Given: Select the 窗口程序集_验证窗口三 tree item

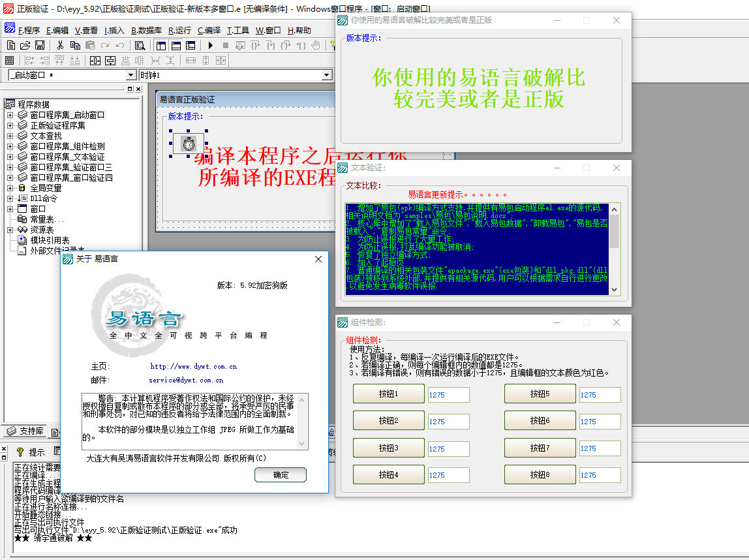Looking at the screenshot, I should [x=72, y=167].
